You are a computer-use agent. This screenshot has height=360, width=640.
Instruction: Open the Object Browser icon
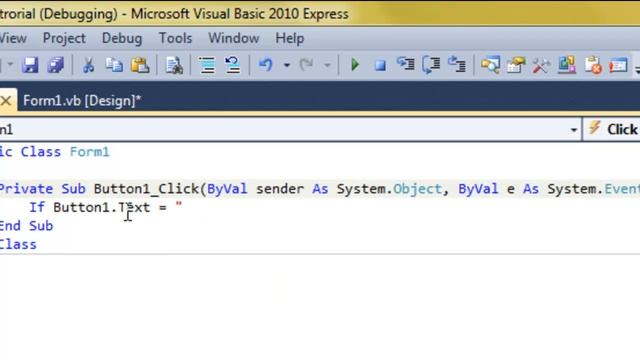pos(567,65)
